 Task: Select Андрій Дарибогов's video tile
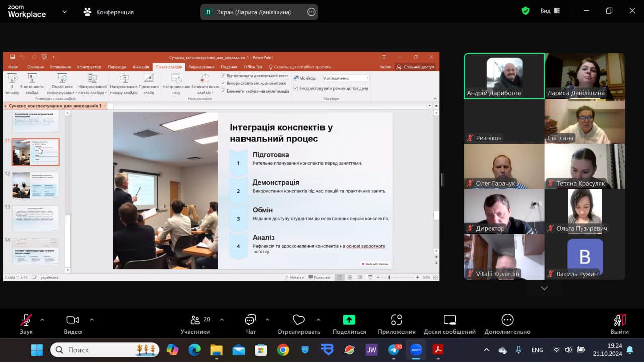(504, 76)
